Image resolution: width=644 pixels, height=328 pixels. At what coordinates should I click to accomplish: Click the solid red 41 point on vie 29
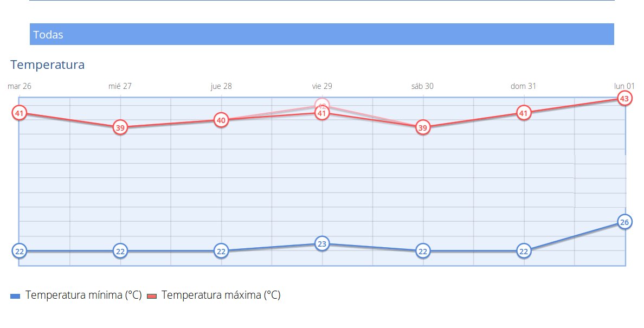(x=322, y=114)
